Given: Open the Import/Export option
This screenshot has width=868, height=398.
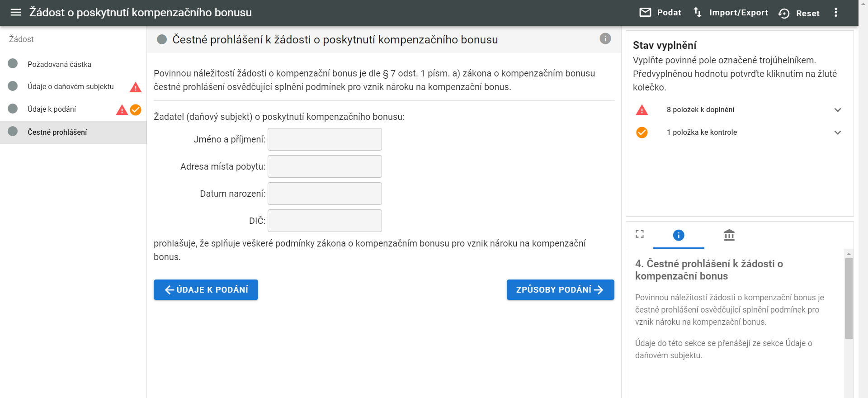Looking at the screenshot, I should coord(731,13).
